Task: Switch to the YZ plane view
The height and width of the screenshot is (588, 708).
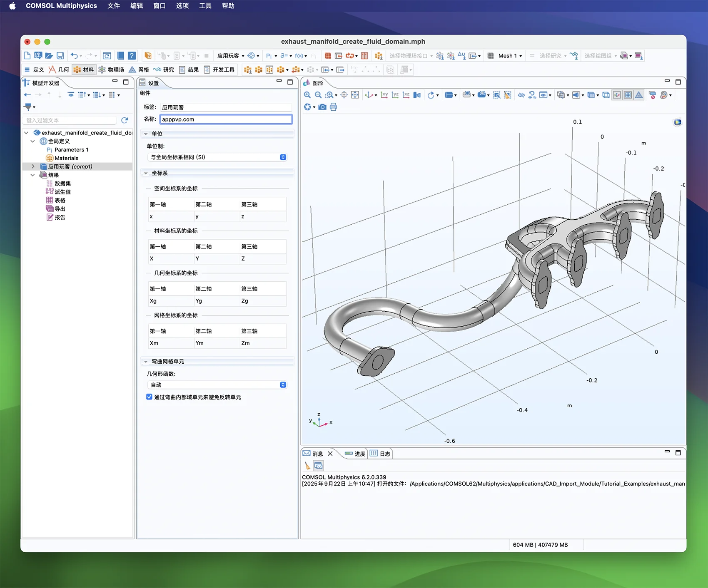Action: [x=395, y=95]
